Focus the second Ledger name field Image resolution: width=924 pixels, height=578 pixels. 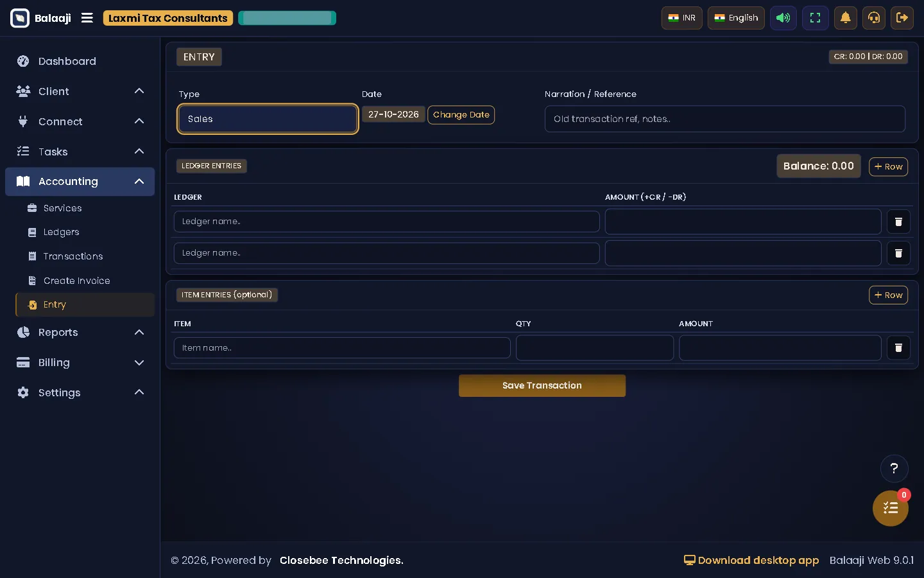386,253
